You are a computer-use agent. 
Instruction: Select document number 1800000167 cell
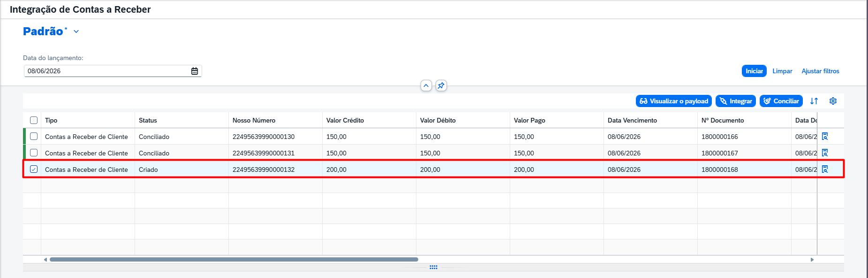click(744, 153)
